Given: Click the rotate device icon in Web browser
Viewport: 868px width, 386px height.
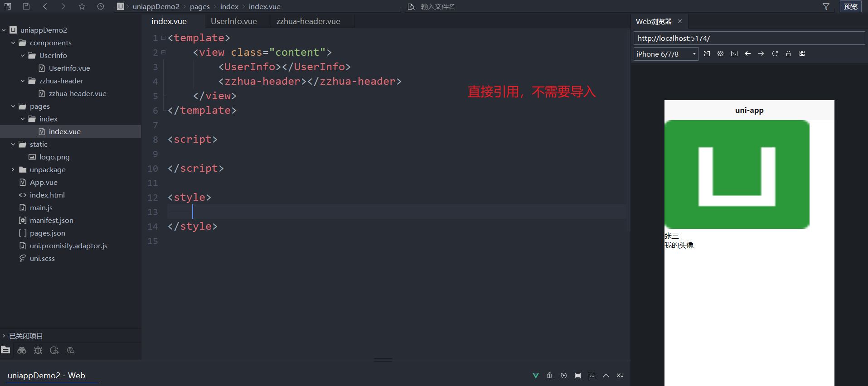Looking at the screenshot, I should (x=707, y=53).
